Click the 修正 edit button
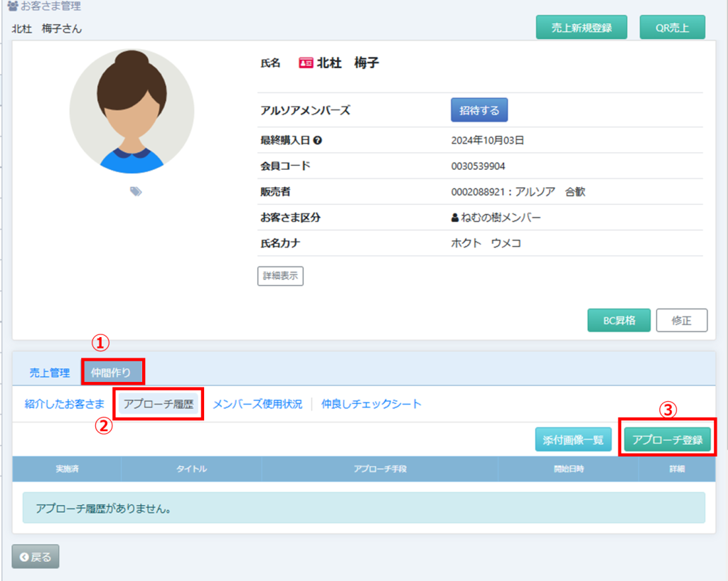Image resolution: width=728 pixels, height=581 pixels. 681,320
